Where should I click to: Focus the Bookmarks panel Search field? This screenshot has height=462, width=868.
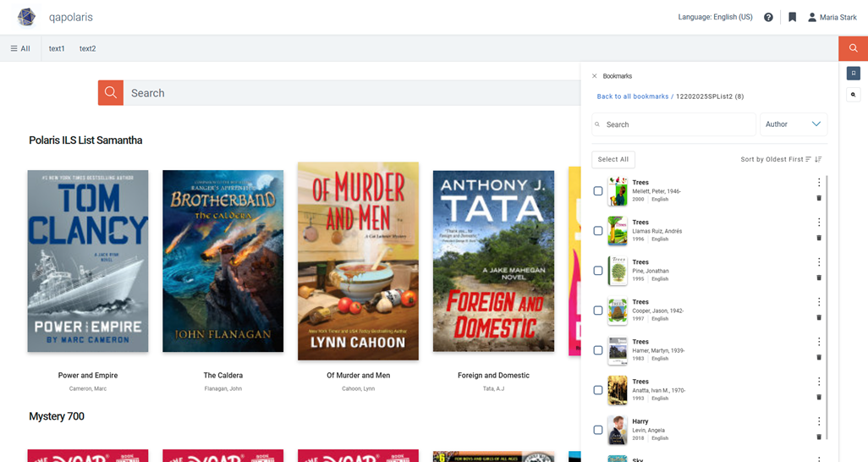coord(673,124)
